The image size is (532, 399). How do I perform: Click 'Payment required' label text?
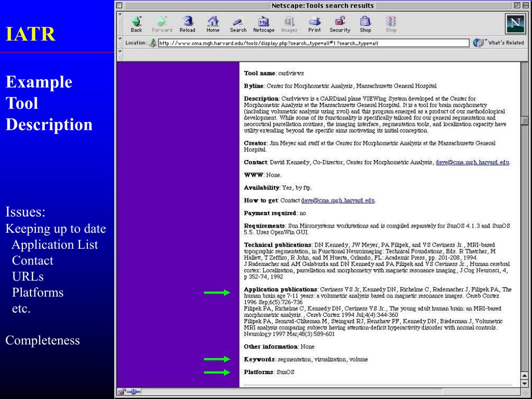[x=270, y=213]
